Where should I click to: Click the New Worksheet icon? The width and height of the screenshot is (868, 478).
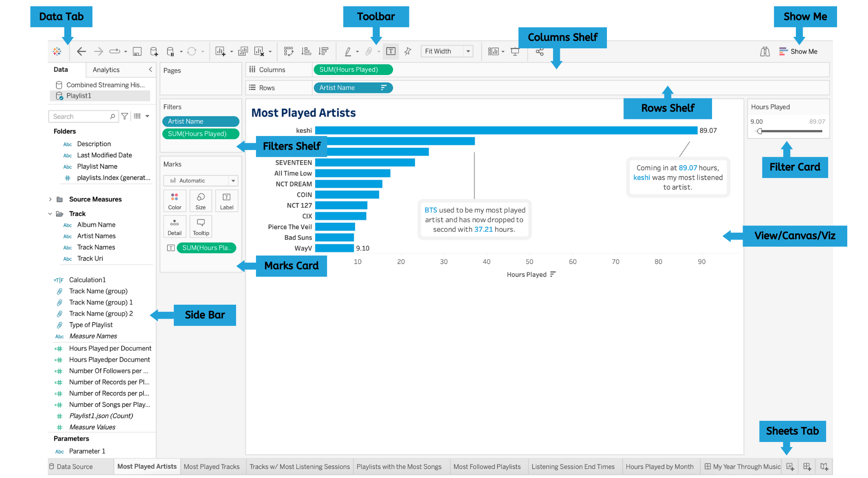[x=219, y=51]
